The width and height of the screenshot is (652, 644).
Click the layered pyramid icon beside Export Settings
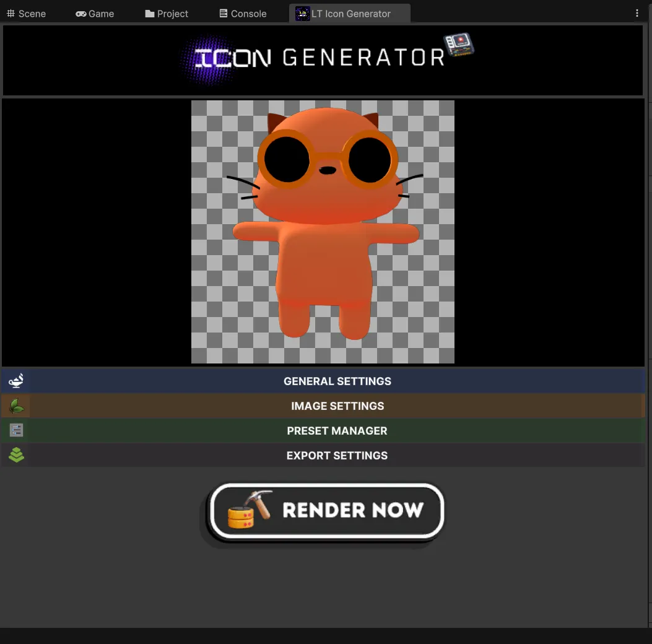click(x=16, y=455)
